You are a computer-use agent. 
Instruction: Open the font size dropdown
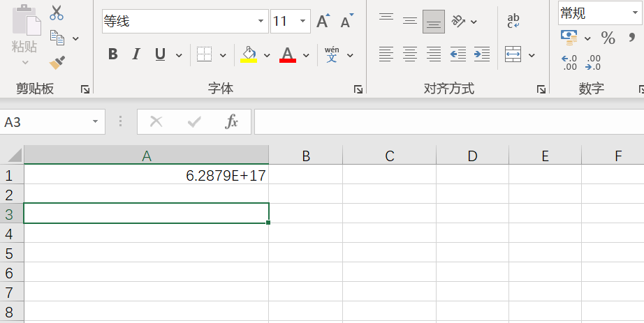click(x=303, y=22)
